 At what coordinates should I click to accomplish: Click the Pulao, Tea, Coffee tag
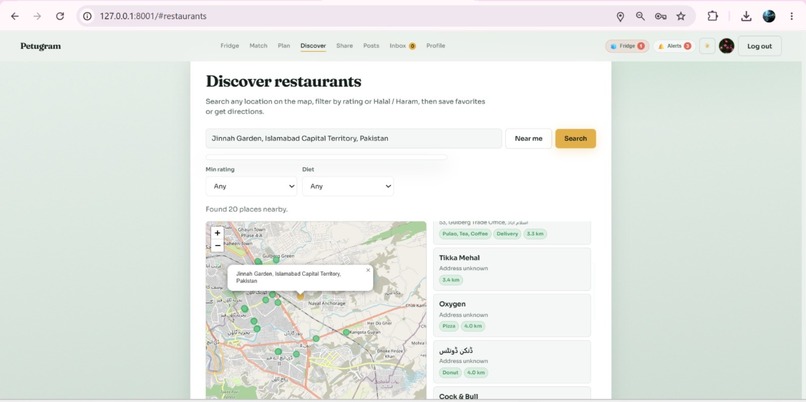pyautogui.click(x=465, y=234)
